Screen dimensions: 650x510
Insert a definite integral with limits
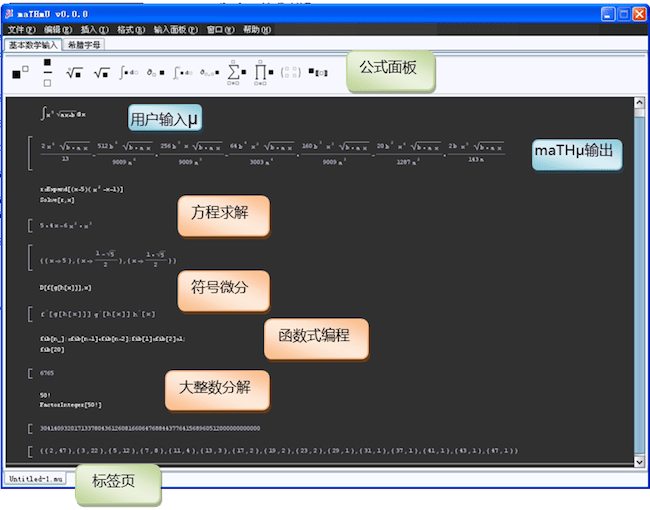pos(183,73)
